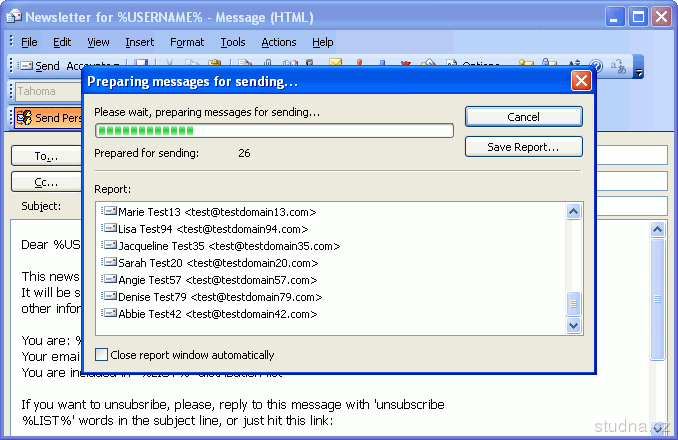Select the Abbie Test42 report entry
This screenshot has height=440, width=678.
point(210,314)
